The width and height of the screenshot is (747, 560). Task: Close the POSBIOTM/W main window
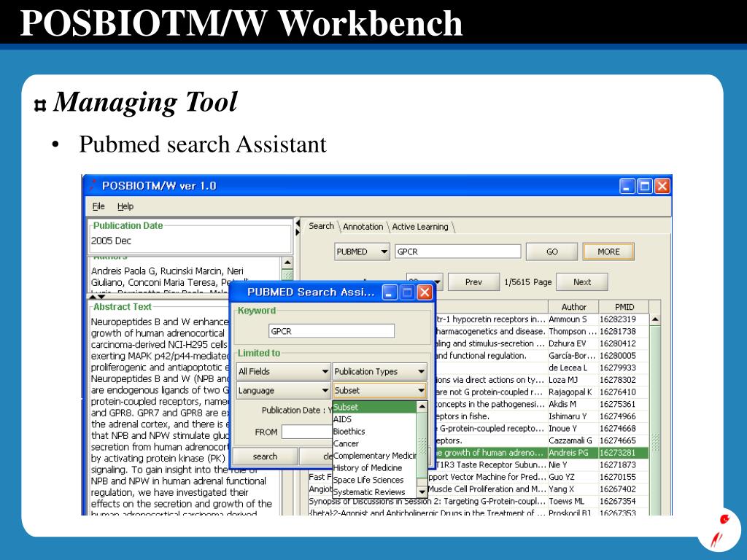(x=662, y=186)
